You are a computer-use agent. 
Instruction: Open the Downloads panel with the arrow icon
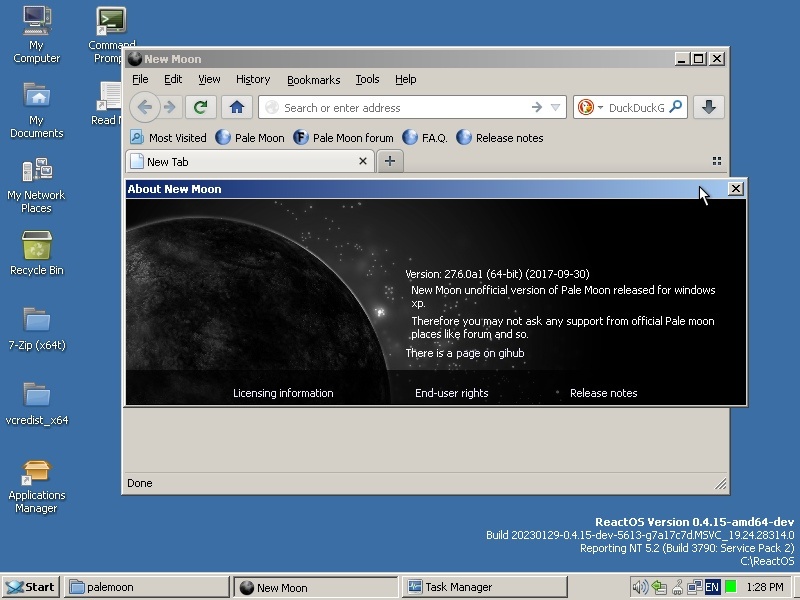(x=709, y=107)
